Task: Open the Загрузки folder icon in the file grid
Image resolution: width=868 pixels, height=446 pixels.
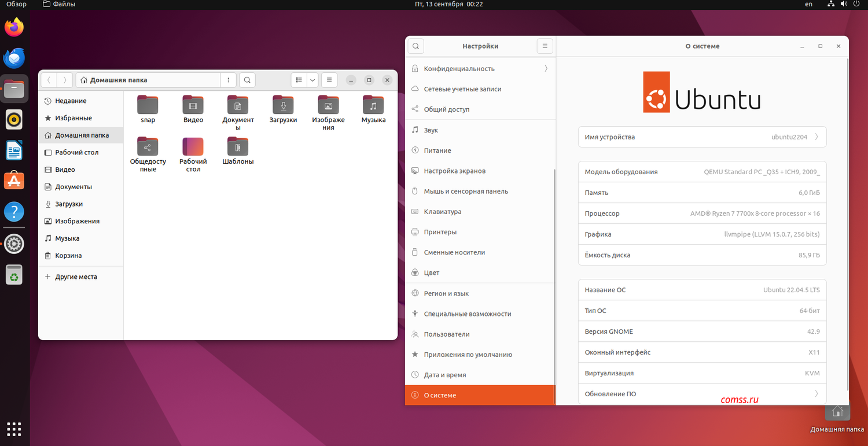Action: tap(283, 105)
